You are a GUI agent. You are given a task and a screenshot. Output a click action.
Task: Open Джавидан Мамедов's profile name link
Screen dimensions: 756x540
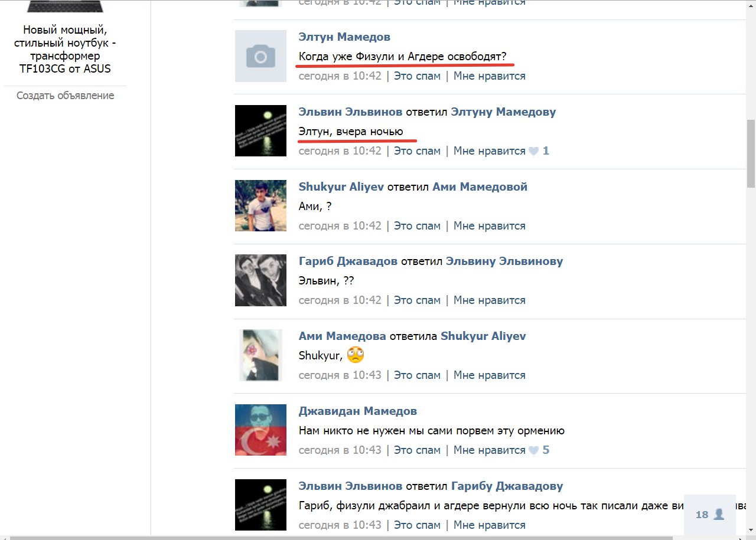(x=357, y=411)
